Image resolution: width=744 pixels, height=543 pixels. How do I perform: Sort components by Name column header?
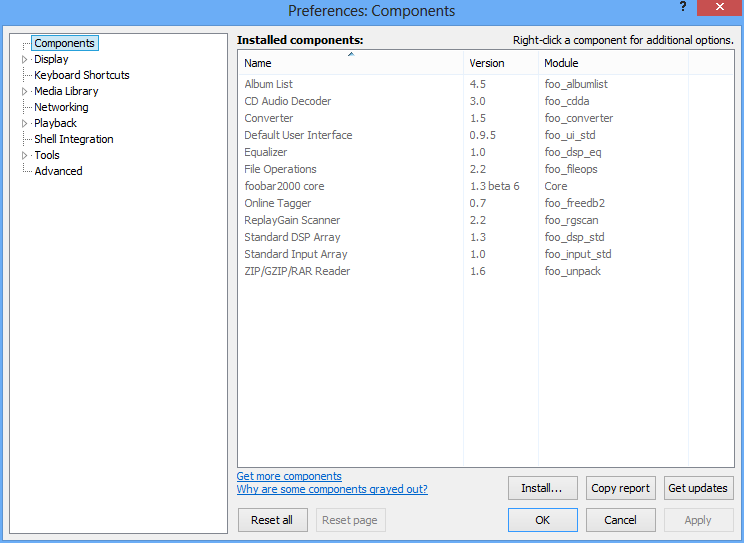click(351, 63)
